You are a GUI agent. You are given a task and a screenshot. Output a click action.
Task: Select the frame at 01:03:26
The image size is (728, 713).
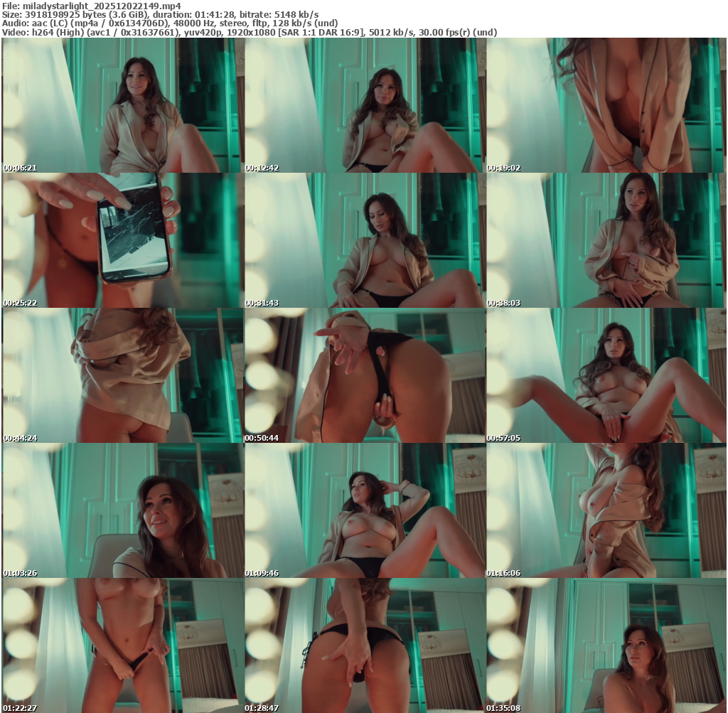click(122, 510)
